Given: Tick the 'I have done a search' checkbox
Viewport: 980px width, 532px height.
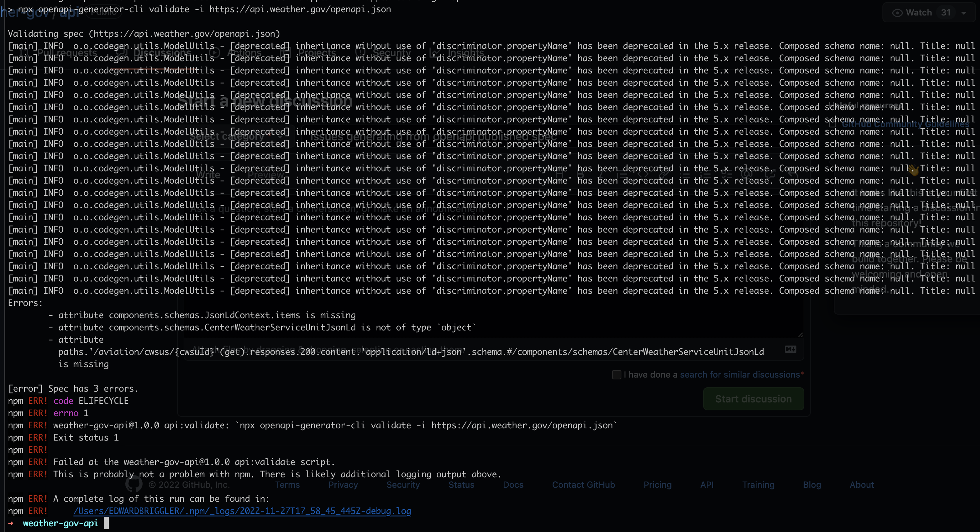Looking at the screenshot, I should [616, 375].
